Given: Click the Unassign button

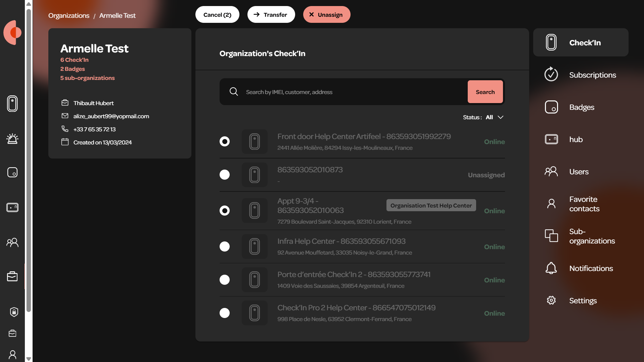Looking at the screenshot, I should [327, 14].
